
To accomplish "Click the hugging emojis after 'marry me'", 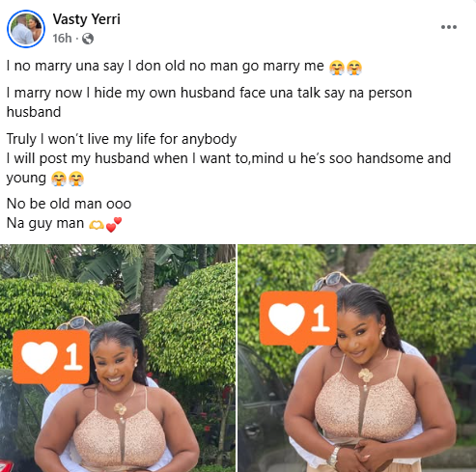I will (346, 68).
